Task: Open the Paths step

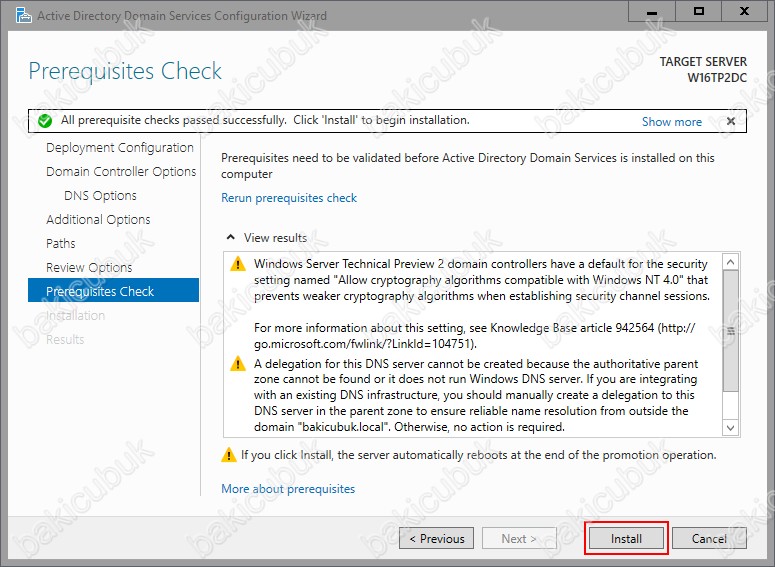Action: (x=62, y=243)
